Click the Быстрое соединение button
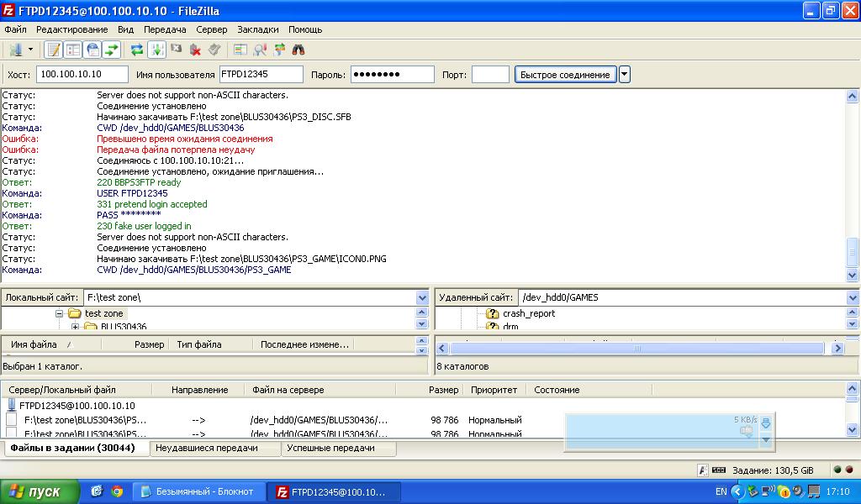This screenshot has height=504, width=861. 565,75
